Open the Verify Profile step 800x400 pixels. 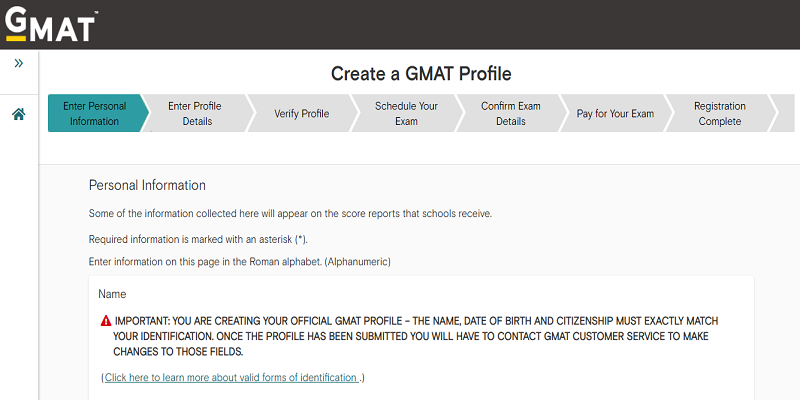pyautogui.click(x=301, y=113)
